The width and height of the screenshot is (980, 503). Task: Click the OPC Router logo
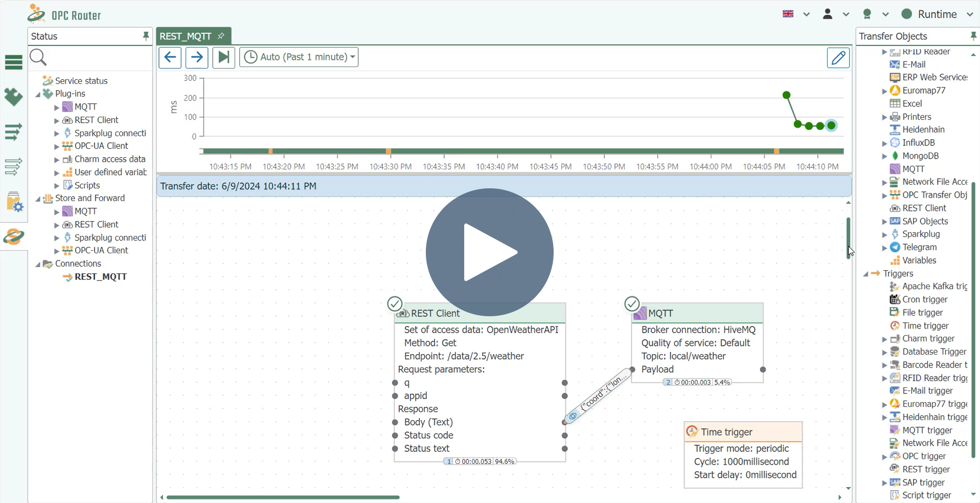point(64,14)
